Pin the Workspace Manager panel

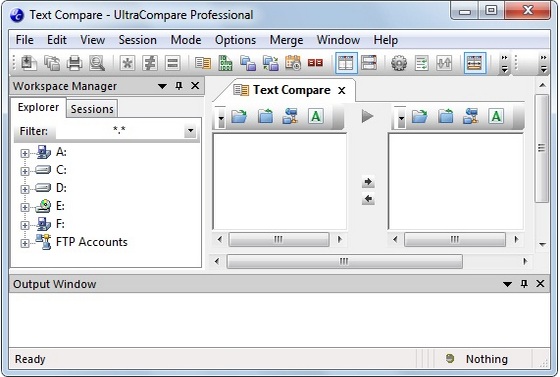tap(179, 86)
